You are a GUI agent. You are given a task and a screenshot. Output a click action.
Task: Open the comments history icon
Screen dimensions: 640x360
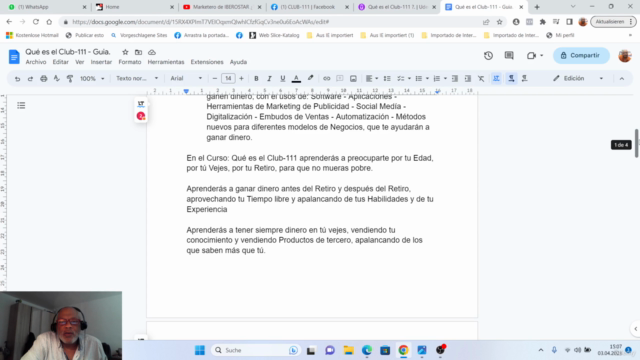[509, 56]
